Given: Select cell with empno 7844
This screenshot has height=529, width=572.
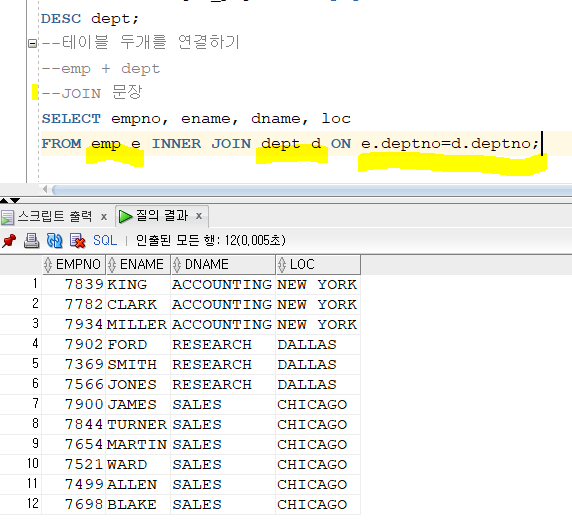Looking at the screenshot, I should coord(74,425).
